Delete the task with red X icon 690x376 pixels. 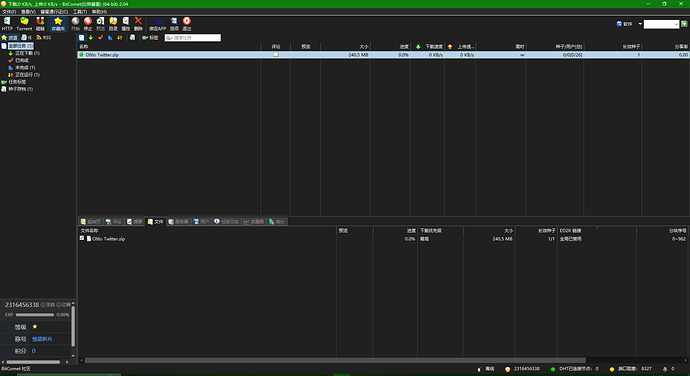click(138, 24)
